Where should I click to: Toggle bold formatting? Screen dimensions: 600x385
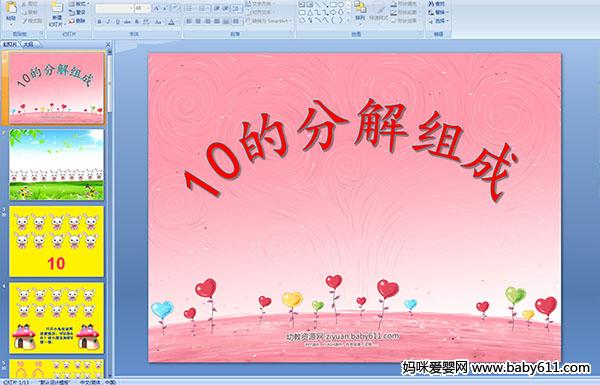[x=99, y=22]
